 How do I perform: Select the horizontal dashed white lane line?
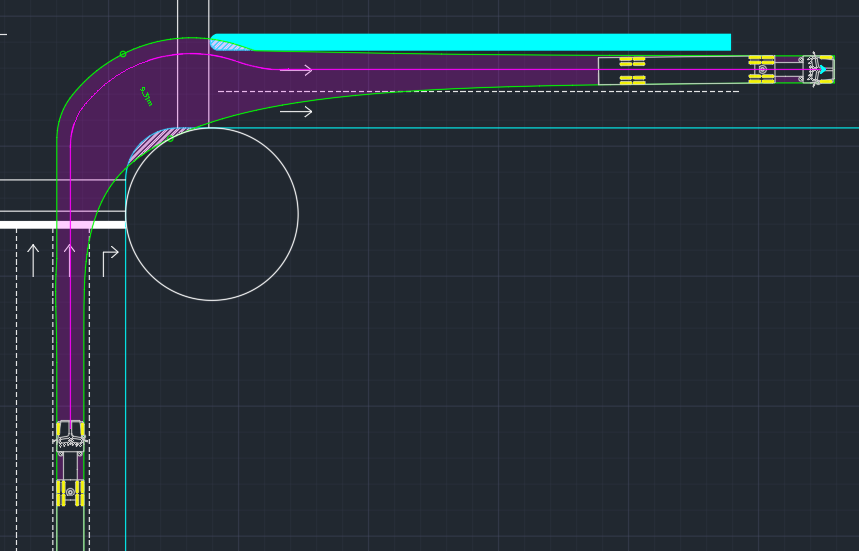pyautogui.click(x=480, y=92)
